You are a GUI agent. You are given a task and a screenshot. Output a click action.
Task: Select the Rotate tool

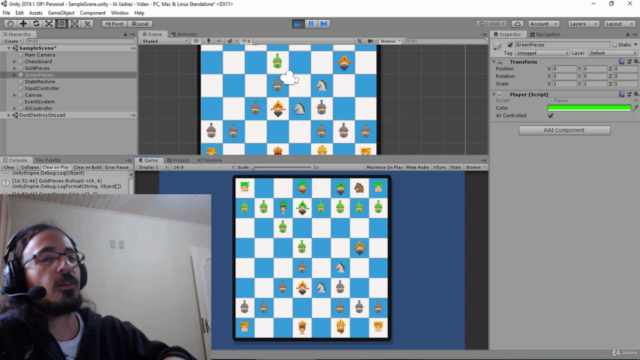[36, 24]
